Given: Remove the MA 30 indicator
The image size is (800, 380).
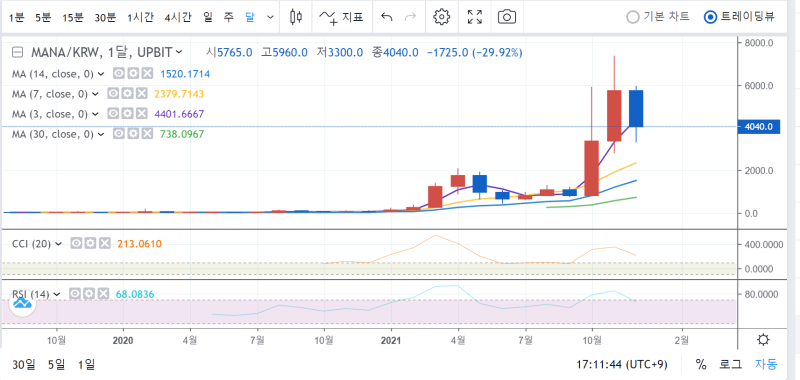Looking at the screenshot, I should (147, 134).
